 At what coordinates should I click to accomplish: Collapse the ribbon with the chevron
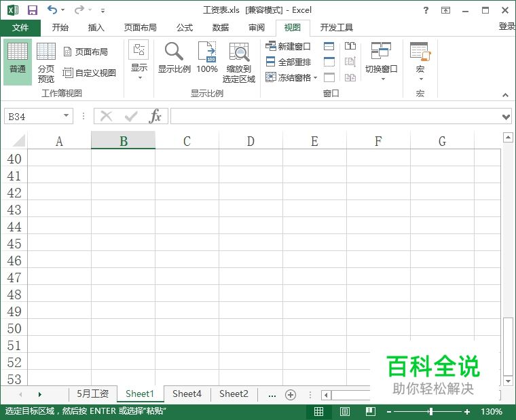pos(505,95)
